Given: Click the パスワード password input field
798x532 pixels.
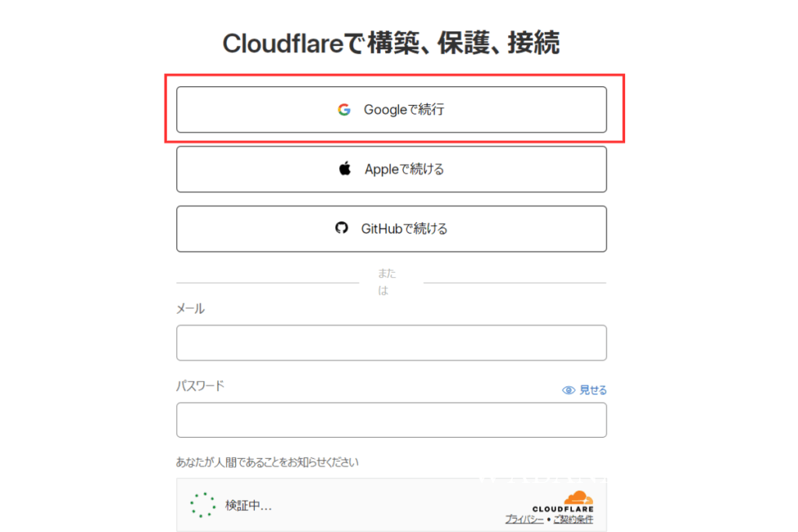Looking at the screenshot, I should [391, 420].
